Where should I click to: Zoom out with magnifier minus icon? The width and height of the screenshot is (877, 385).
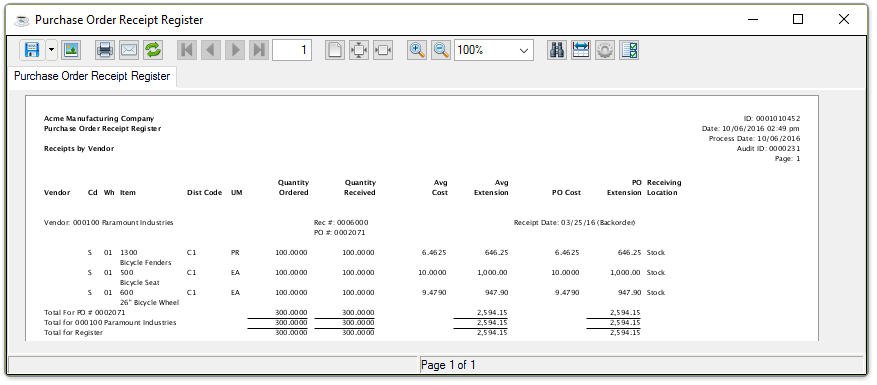coord(441,50)
